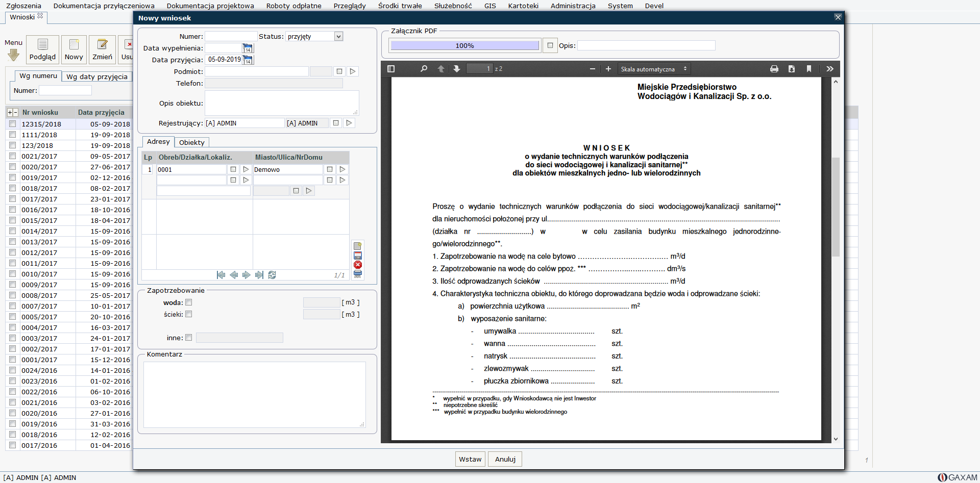The width and height of the screenshot is (980, 483).
Task: Select the Adresy tab
Action: (x=158, y=142)
